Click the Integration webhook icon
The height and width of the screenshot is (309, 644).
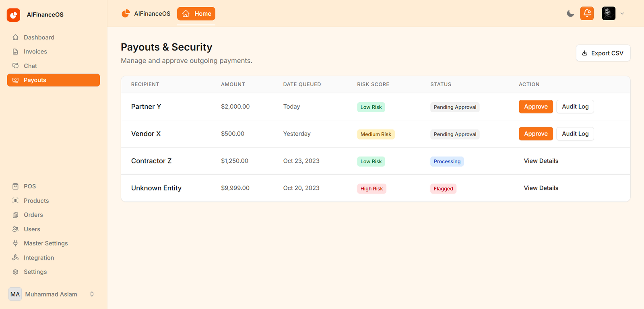[15, 258]
